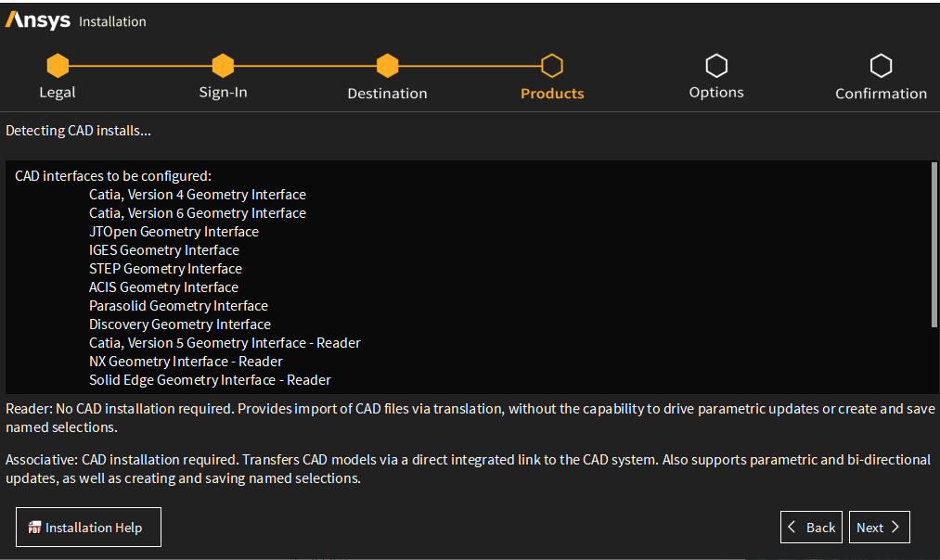Click the Ansys logo in the header
Viewport: 940px width, 560px height.
click(x=37, y=20)
